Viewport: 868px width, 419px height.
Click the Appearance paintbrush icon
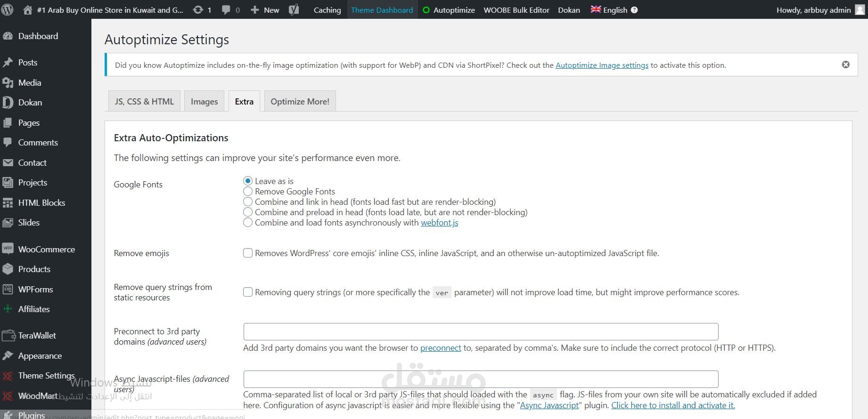coord(8,356)
